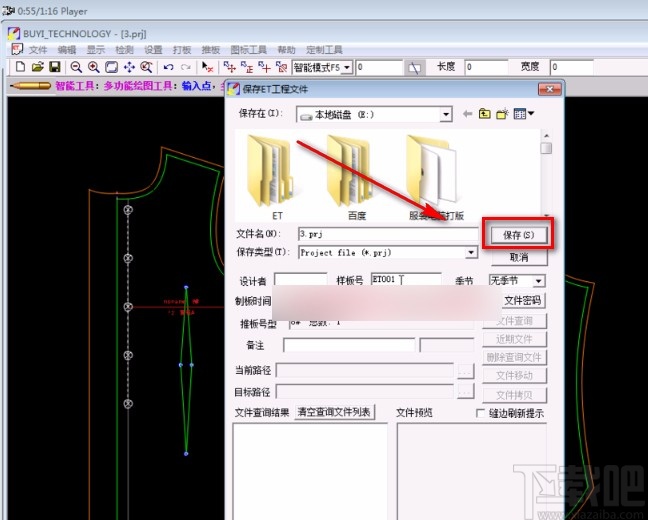The image size is (648, 520).
Task: Open the 定制工具 menu
Action: click(x=324, y=50)
